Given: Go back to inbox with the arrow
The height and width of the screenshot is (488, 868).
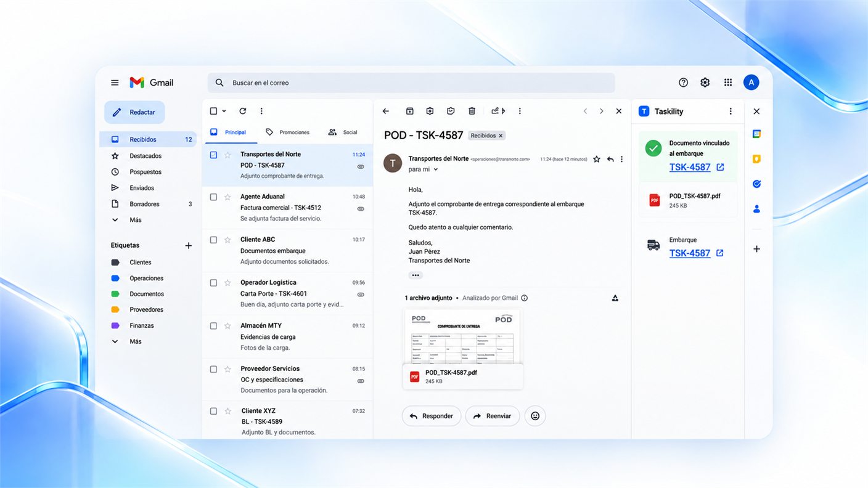Looking at the screenshot, I should tap(386, 111).
